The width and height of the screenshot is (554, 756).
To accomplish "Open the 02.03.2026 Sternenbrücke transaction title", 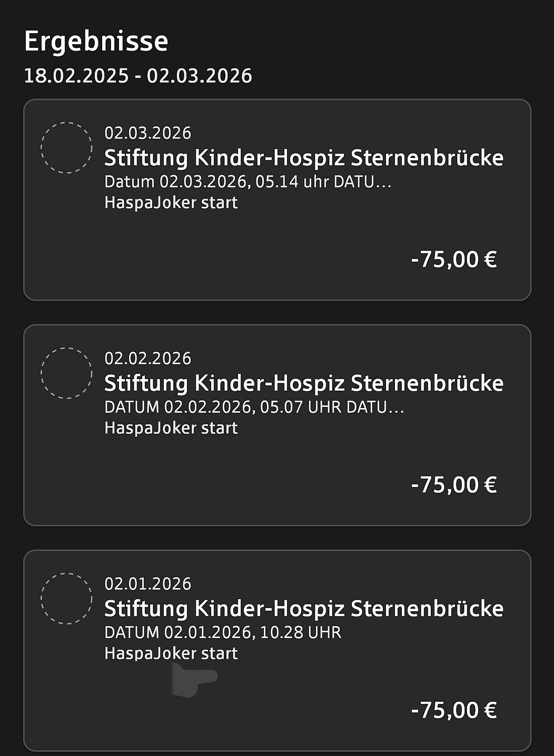I will coord(303,158).
